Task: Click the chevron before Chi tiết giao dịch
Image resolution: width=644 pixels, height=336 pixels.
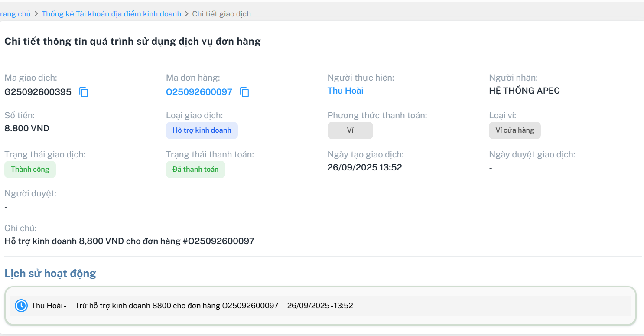Action: pos(187,14)
